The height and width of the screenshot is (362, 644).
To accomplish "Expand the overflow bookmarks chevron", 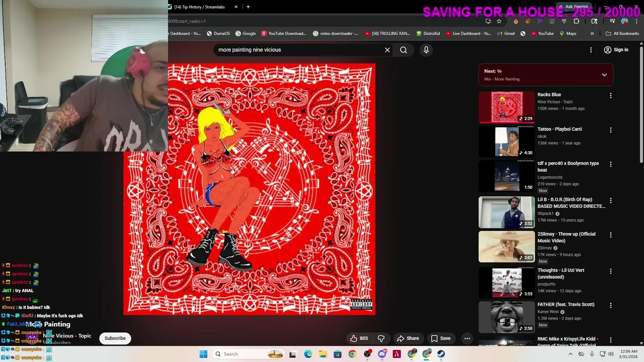I will pos(592,34).
